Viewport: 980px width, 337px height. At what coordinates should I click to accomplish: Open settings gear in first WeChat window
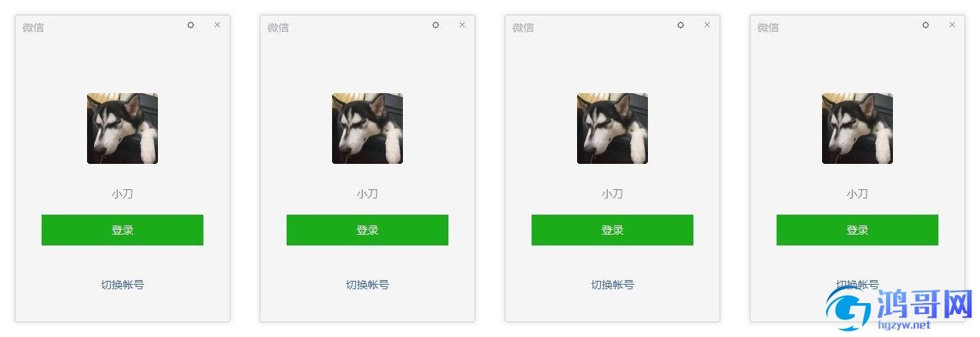pos(190,25)
